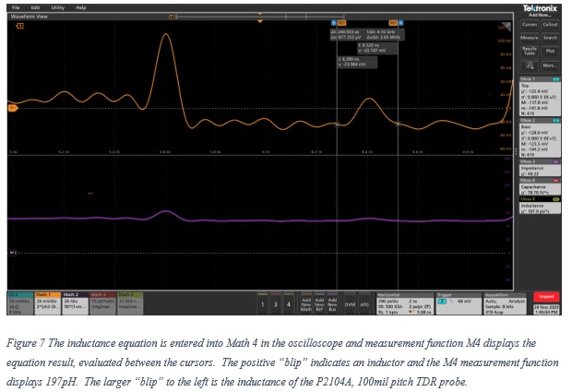Viewport: 572px width, 392px height.
Task: Click the 6.520 ns cursor readout
Action: [x=377, y=48]
